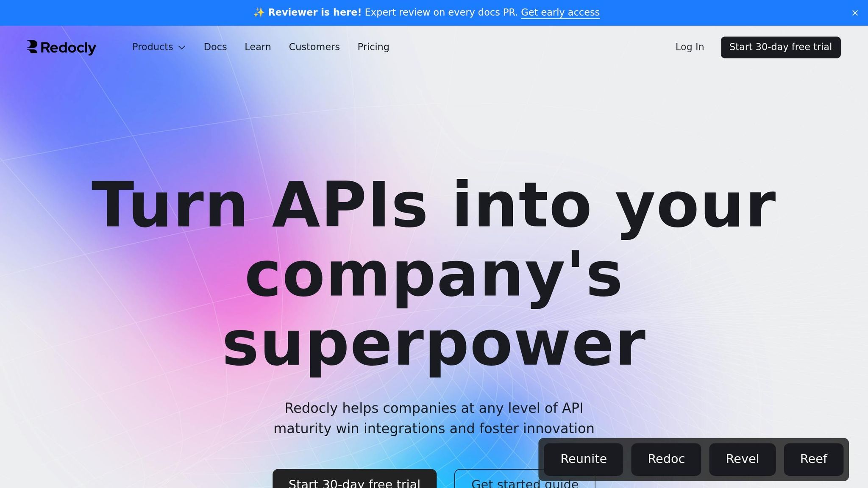Click the "Reviewer is here!" banner text

314,12
